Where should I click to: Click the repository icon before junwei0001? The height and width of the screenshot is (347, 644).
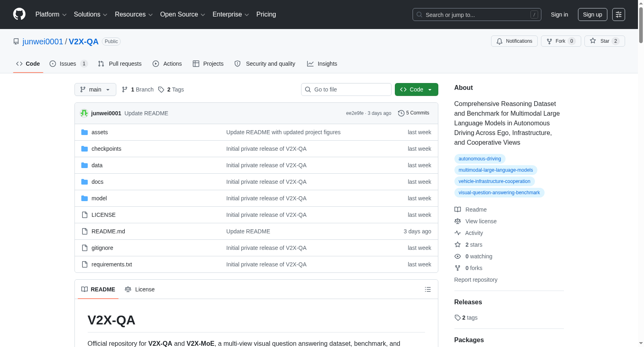(16, 42)
